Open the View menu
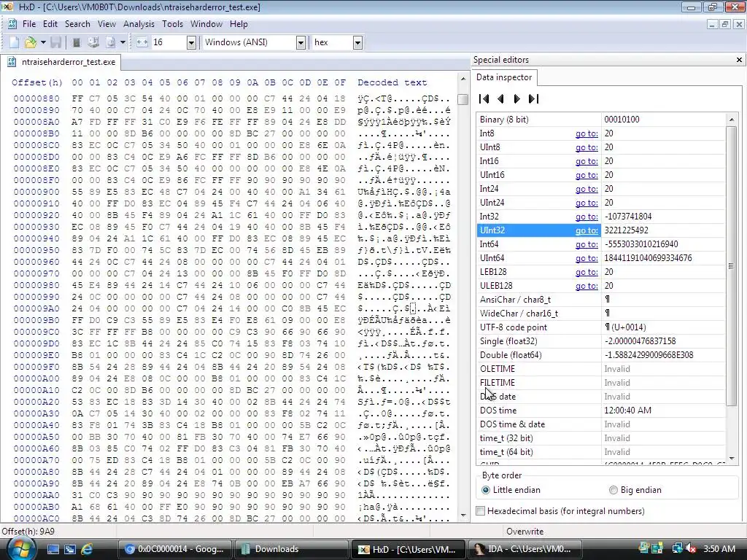Screen dimensions: 747x560 pos(107,24)
